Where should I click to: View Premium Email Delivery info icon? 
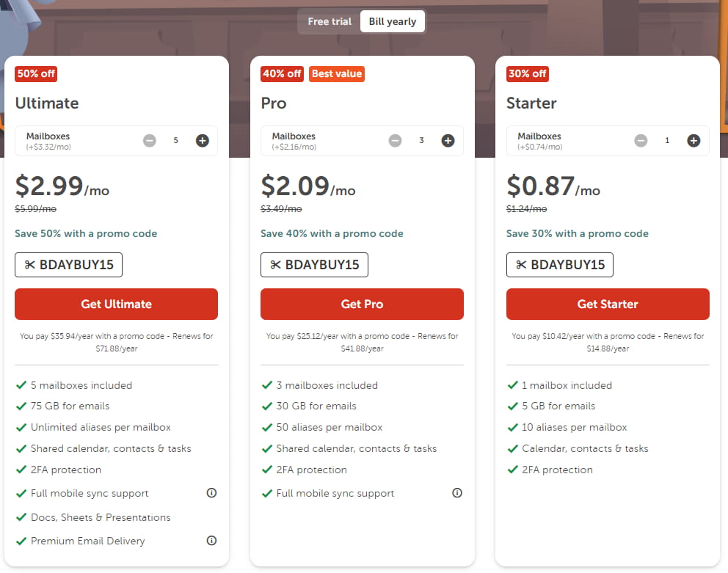[x=211, y=541]
